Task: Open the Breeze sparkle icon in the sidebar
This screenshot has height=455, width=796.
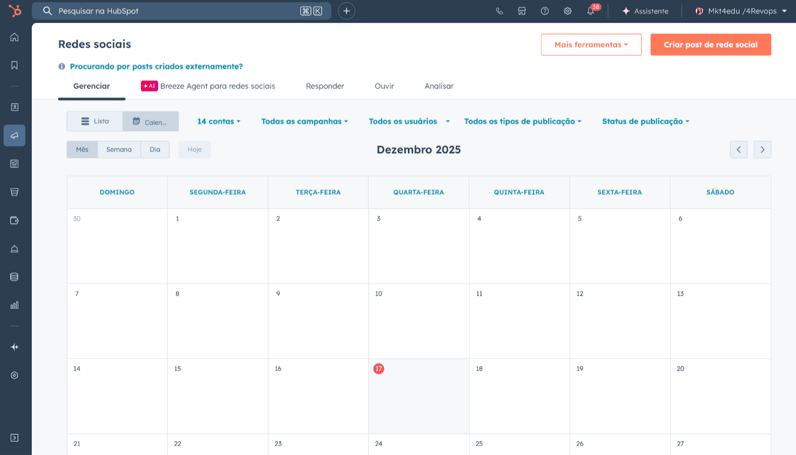Action: click(14, 347)
